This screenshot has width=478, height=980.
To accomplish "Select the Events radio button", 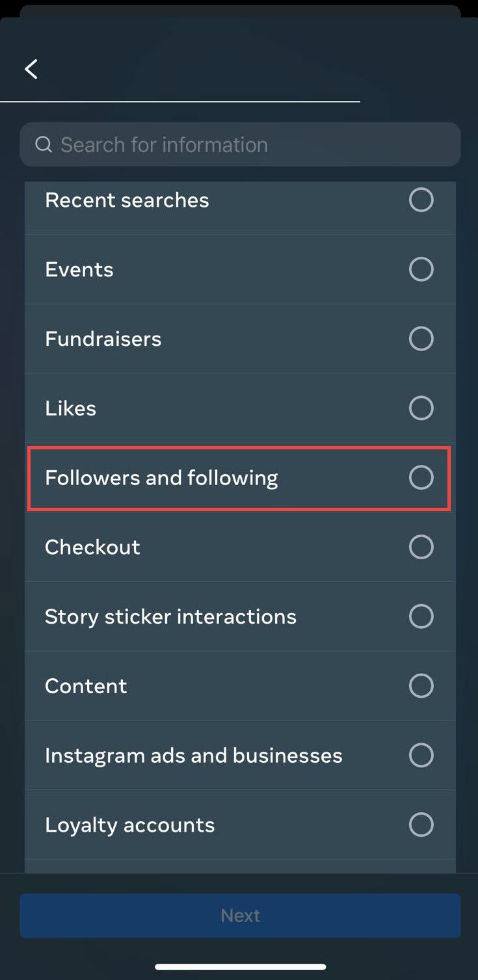I will click(421, 269).
